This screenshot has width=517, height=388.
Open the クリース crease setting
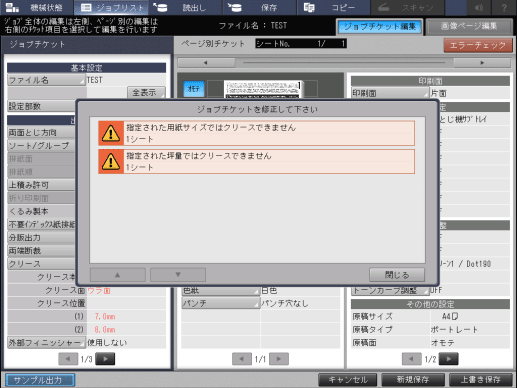coord(42,264)
